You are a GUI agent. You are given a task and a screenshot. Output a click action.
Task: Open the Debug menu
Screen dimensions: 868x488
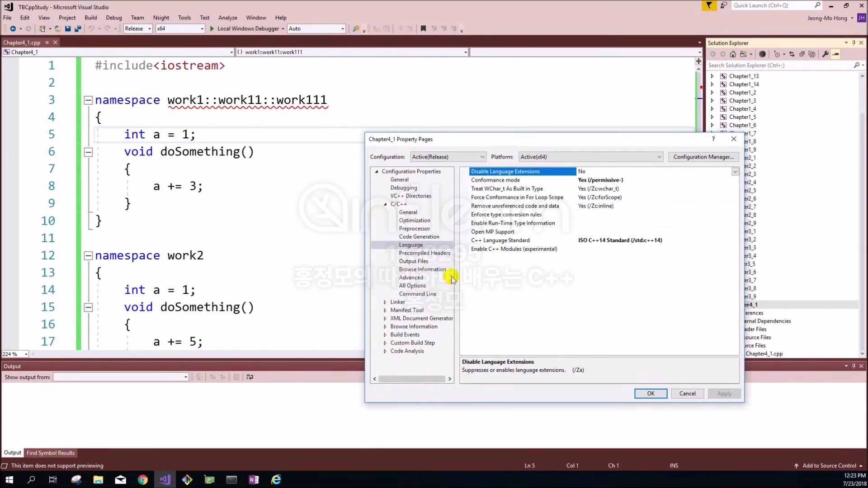pyautogui.click(x=113, y=18)
